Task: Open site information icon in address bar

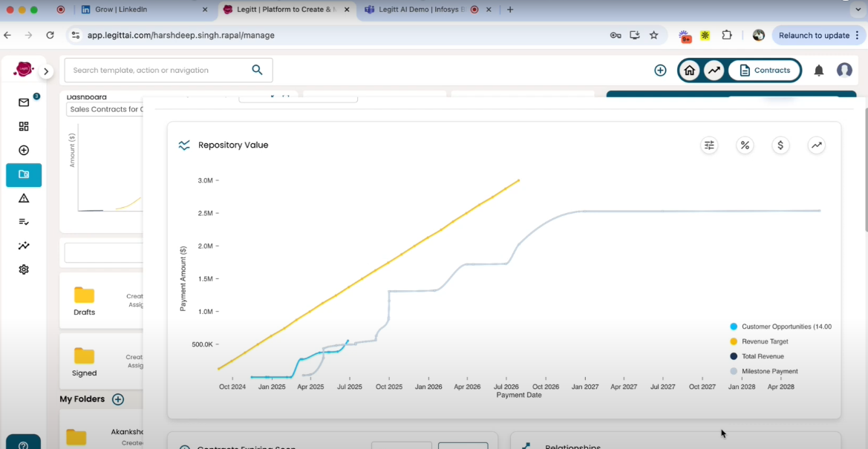Action: (75, 35)
